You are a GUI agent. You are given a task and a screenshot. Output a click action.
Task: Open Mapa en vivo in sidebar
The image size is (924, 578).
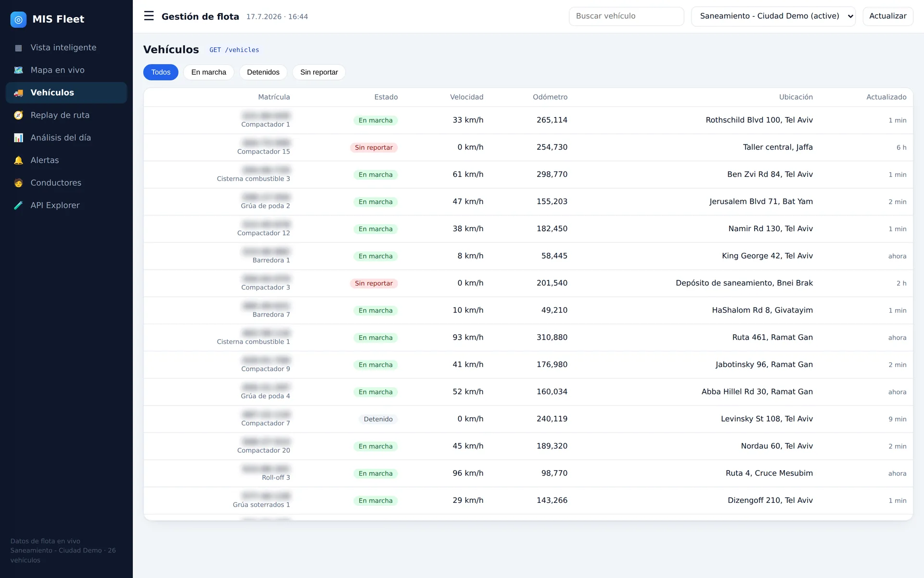(x=66, y=70)
